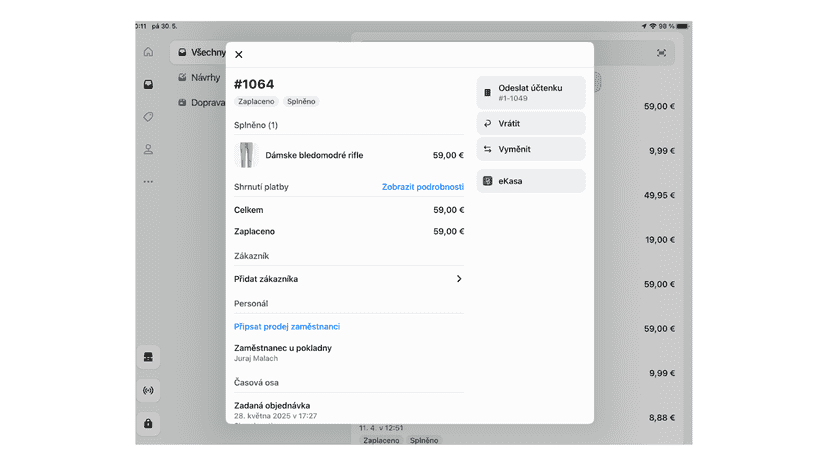Lock the POS with padlock icon
The image size is (828, 466).
148,423
